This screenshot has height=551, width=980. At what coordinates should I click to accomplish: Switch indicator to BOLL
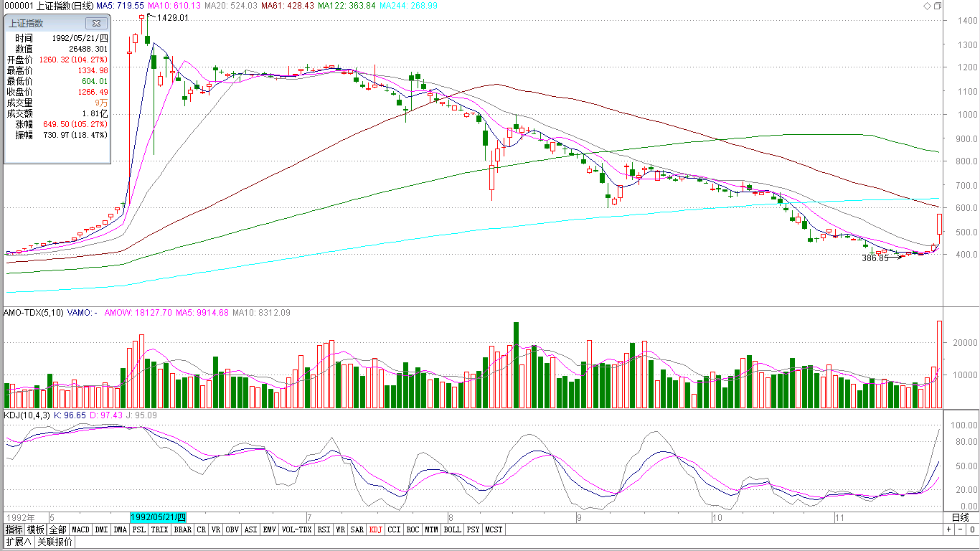[452, 529]
